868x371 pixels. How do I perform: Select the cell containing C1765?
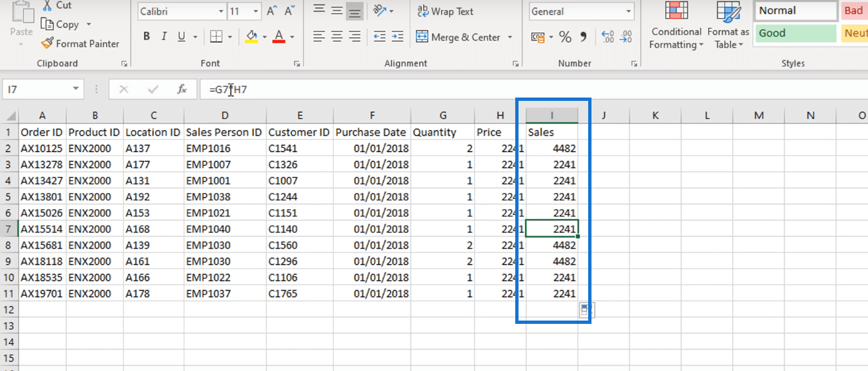(300, 293)
